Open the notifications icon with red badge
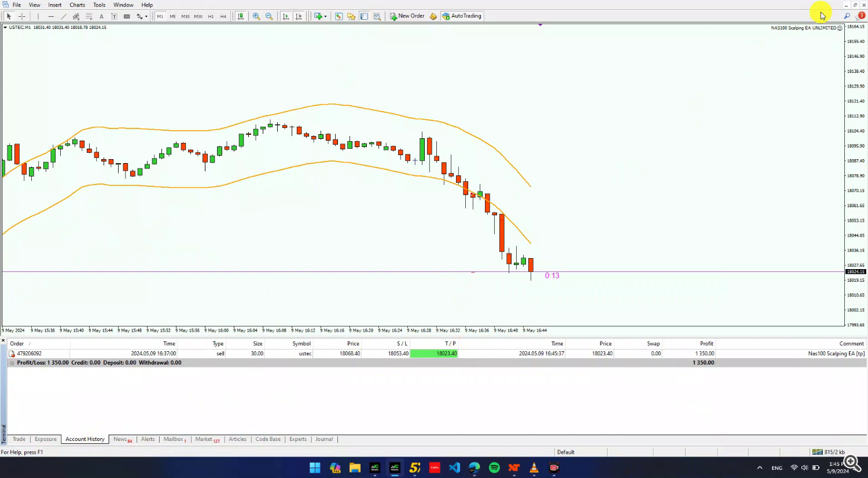The image size is (868, 478). (x=860, y=16)
